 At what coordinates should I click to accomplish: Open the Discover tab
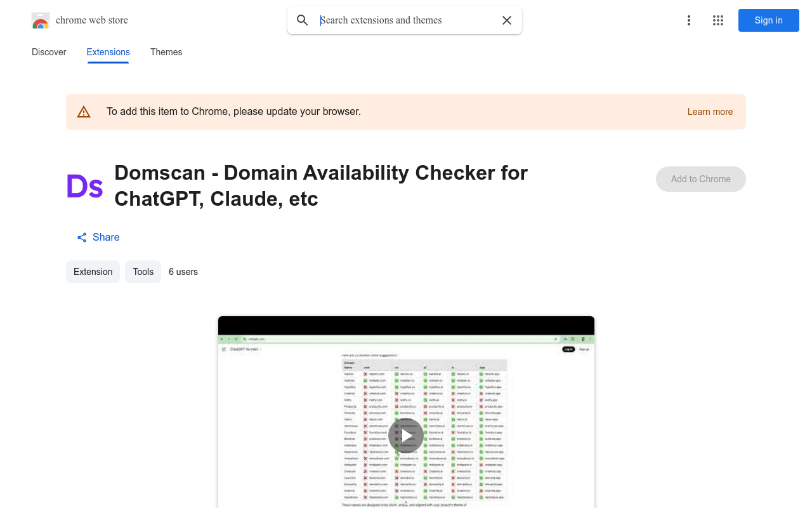49,52
